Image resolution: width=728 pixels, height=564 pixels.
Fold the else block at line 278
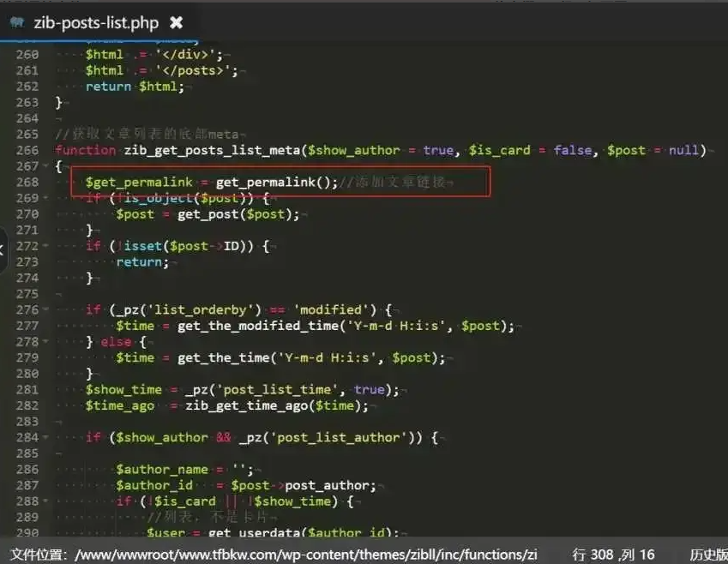click(x=46, y=341)
